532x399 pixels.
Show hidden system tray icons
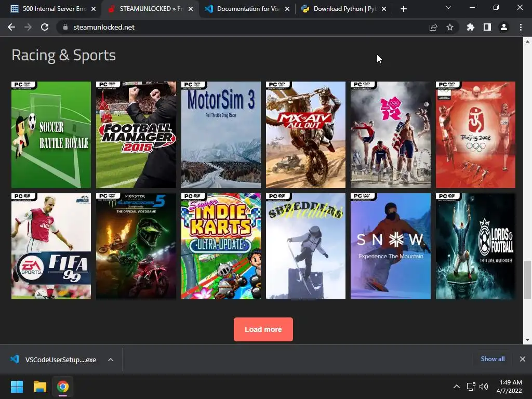457,387
